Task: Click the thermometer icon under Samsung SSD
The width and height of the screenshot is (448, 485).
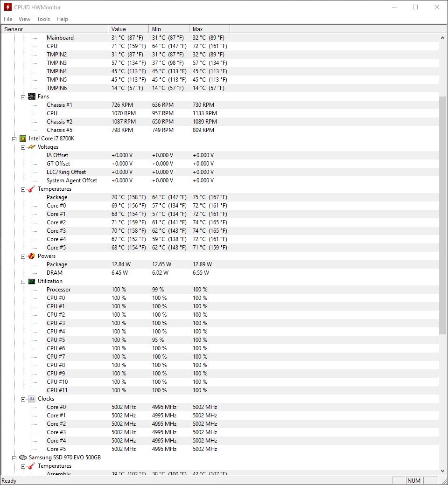Action: (32, 466)
